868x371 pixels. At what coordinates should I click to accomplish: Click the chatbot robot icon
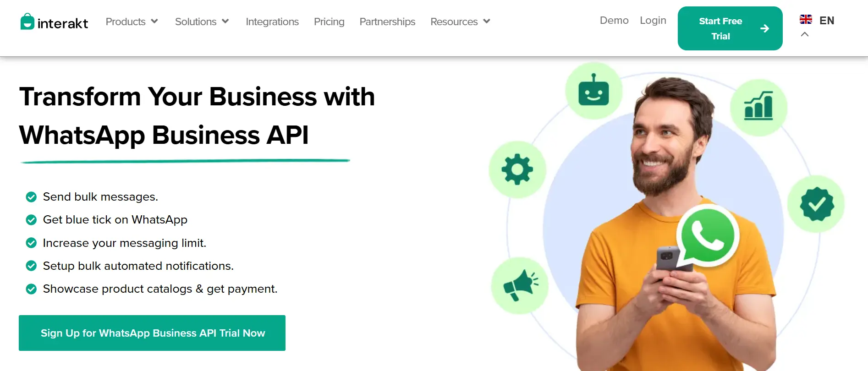click(593, 91)
